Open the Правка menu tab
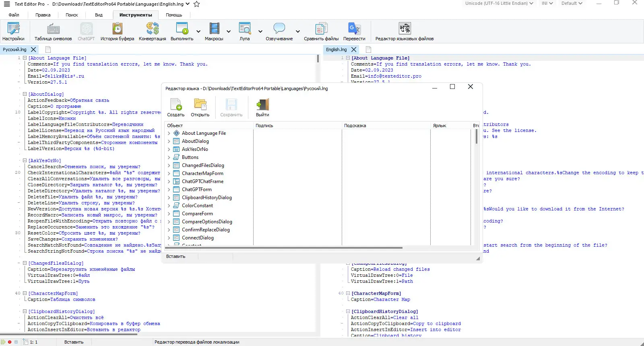Image resolution: width=644 pixels, height=346 pixels. [43, 15]
